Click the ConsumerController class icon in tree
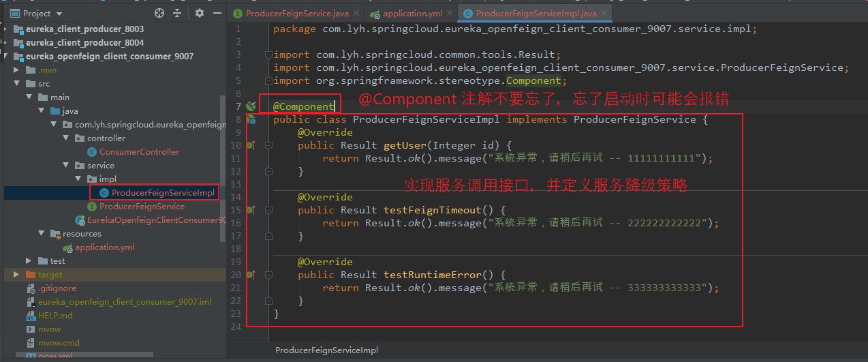Viewport: 868px width, 362px height. point(92,152)
